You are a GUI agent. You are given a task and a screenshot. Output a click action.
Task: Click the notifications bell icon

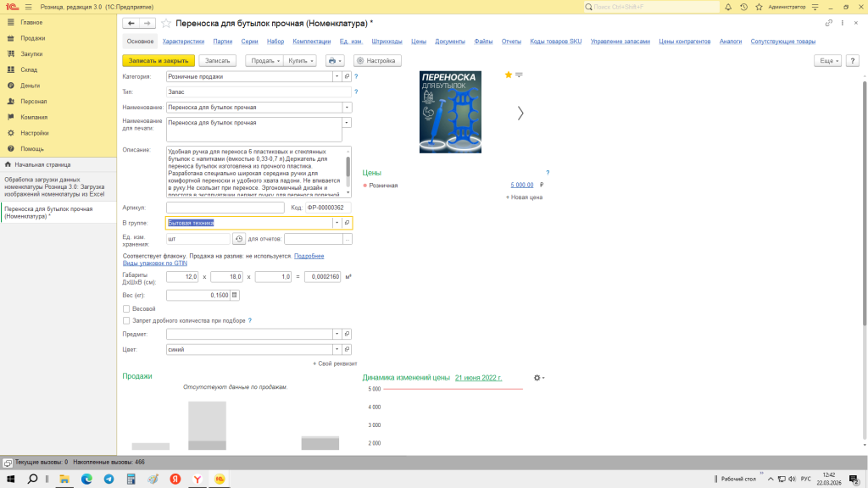(728, 7)
